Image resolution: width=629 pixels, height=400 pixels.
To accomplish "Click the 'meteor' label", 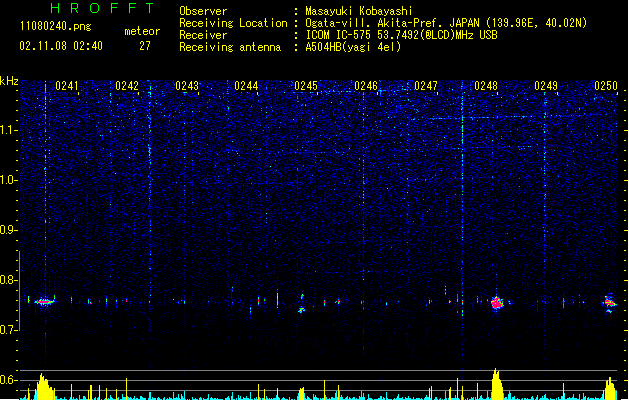I will pyautogui.click(x=142, y=31).
